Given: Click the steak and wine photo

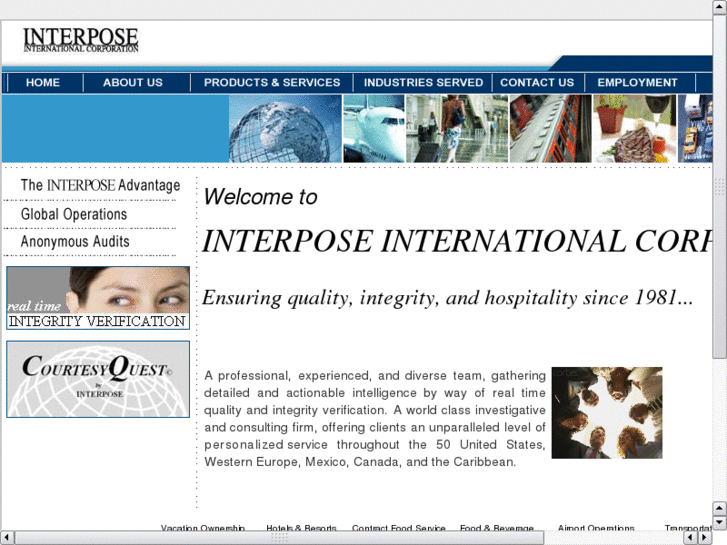Looking at the screenshot, I should tap(634, 128).
